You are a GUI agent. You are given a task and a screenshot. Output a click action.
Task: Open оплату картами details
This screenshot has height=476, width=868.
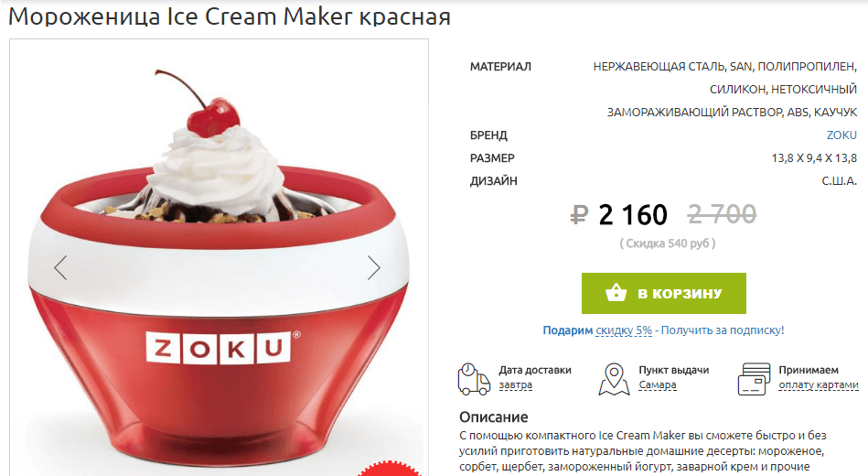[819, 385]
